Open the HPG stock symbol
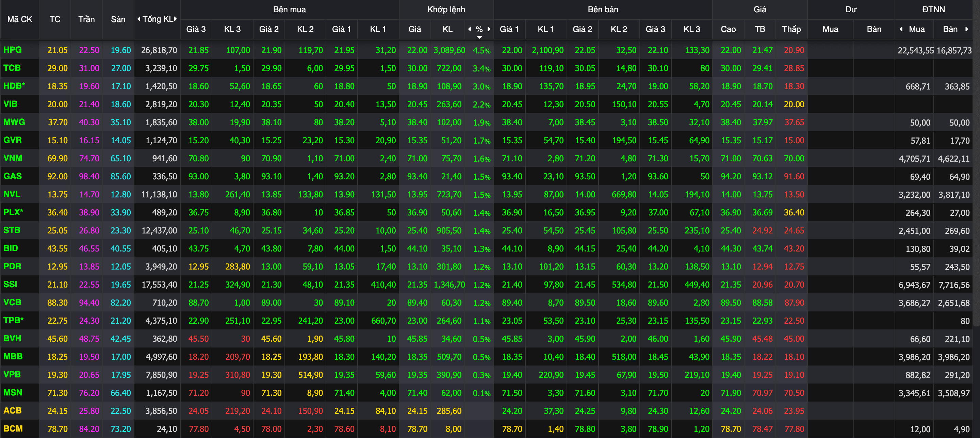The height and width of the screenshot is (438, 980). (13, 50)
